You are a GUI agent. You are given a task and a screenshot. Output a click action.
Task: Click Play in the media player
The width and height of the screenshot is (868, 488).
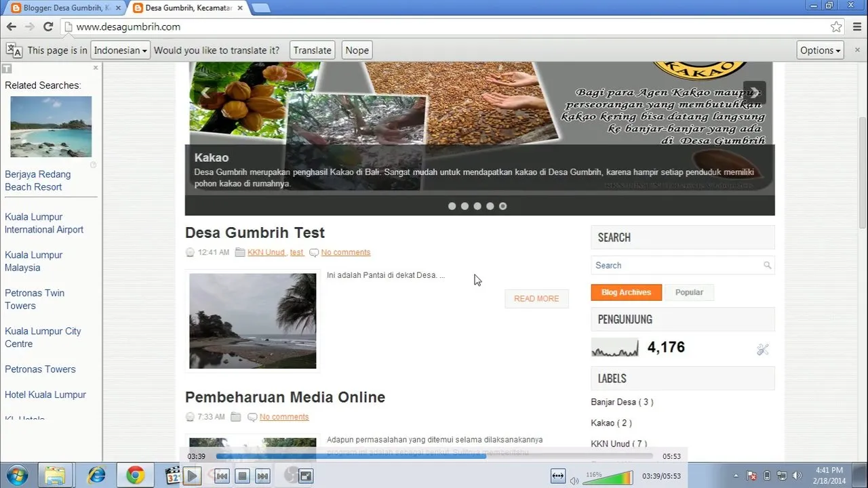pyautogui.click(x=192, y=476)
